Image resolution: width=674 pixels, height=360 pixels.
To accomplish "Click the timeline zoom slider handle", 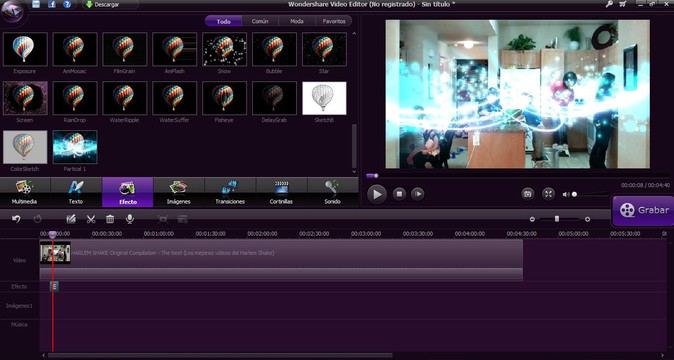I will pos(557,219).
